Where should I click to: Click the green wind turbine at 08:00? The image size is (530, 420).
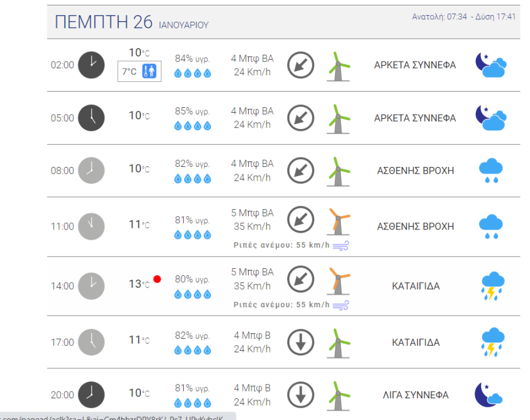click(x=338, y=171)
